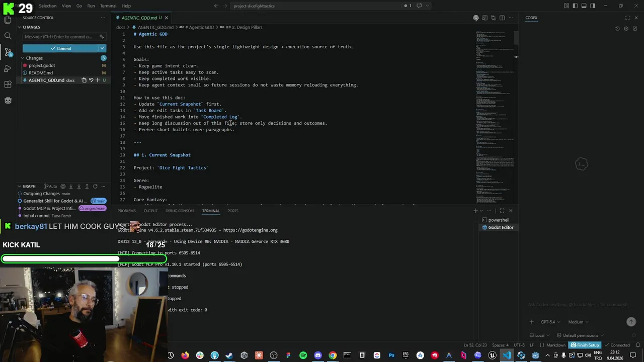644x362 pixels.
Task: Click the generate commit message sparkle icon
Action: [101, 37]
